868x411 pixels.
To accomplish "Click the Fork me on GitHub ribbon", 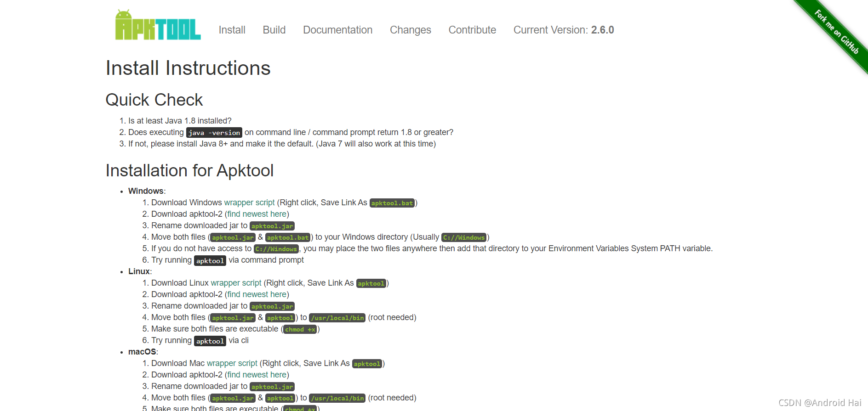I will click(x=836, y=32).
